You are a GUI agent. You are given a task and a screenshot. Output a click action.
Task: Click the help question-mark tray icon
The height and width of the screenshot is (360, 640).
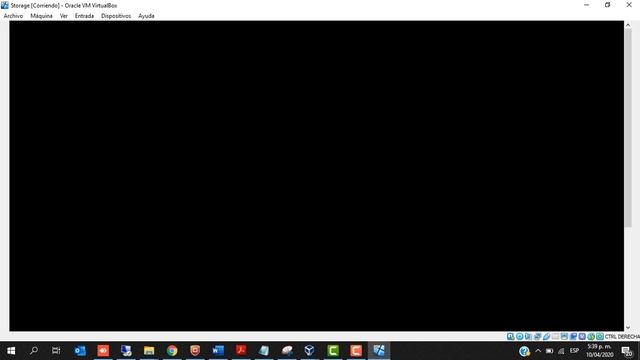(x=524, y=351)
